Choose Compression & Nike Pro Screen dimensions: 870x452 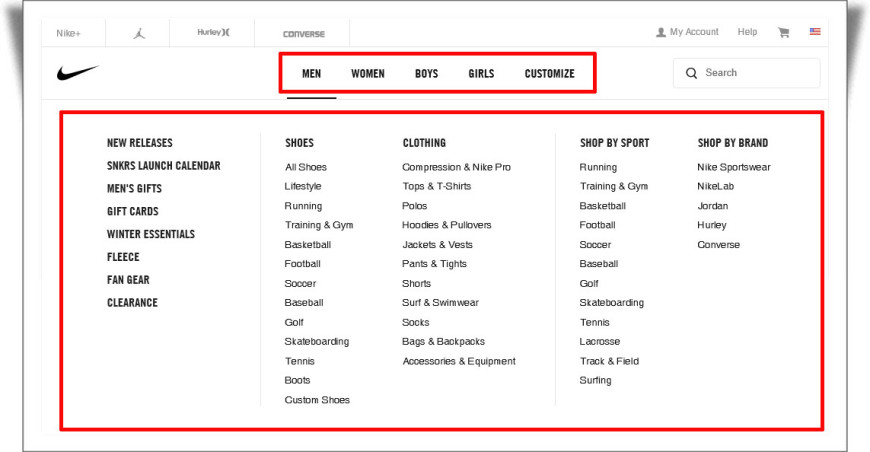pos(457,167)
